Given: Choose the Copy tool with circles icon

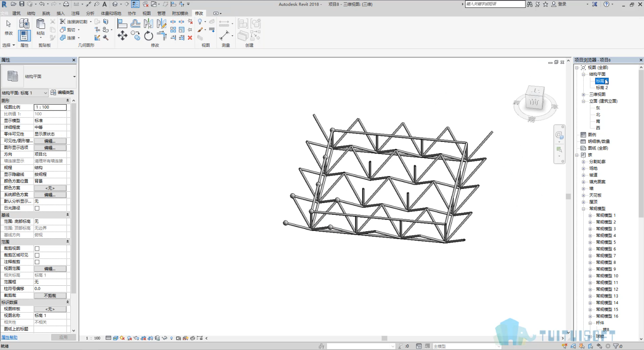Looking at the screenshot, I should point(135,36).
